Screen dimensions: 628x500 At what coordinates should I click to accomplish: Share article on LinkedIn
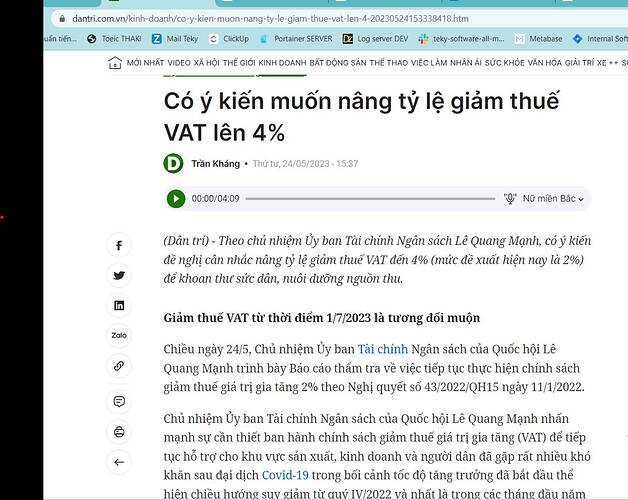119,306
